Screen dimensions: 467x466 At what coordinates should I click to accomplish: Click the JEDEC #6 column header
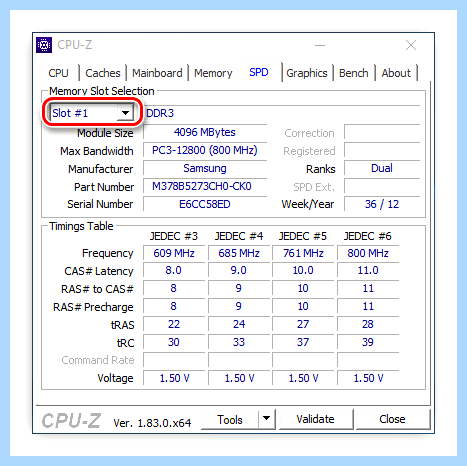(x=368, y=236)
